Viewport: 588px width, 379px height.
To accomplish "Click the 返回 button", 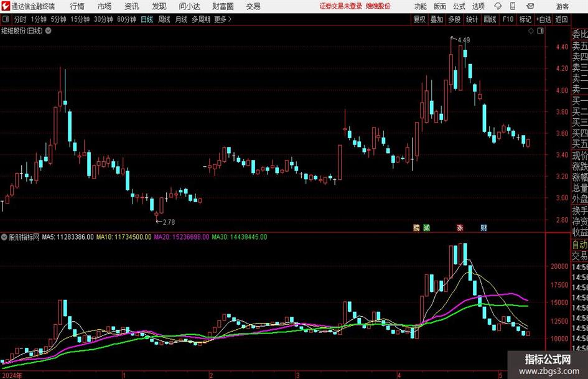I will click(x=561, y=19).
